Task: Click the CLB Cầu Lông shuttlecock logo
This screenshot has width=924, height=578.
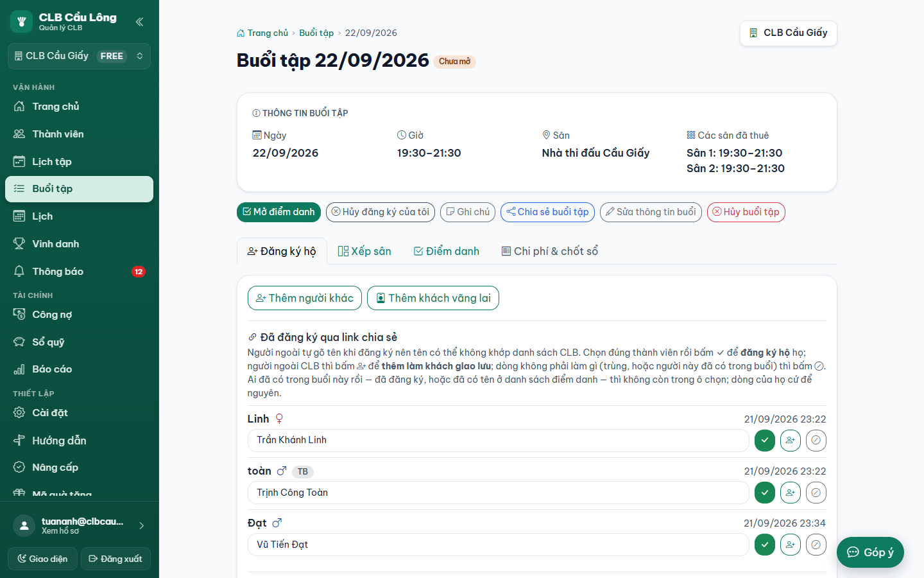Action: (x=21, y=22)
